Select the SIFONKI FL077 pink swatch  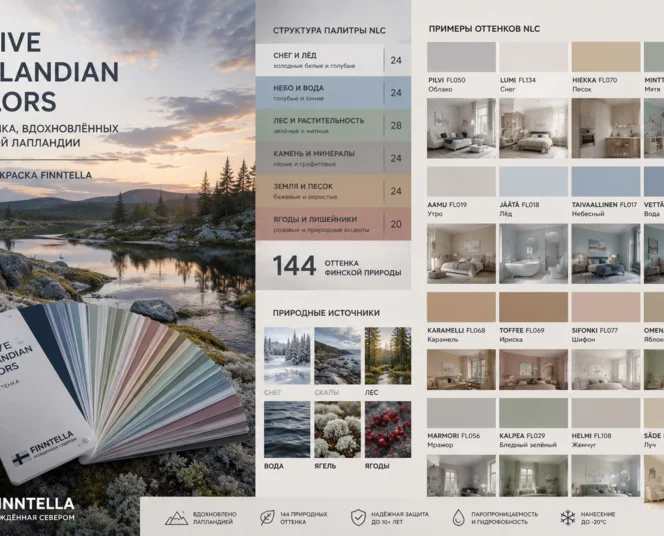tap(606, 307)
